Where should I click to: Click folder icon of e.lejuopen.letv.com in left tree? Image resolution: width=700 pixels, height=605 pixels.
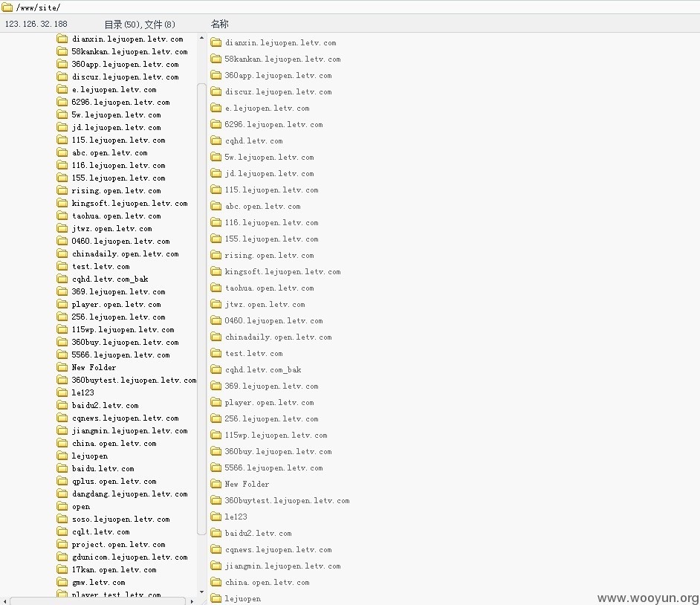pos(62,89)
